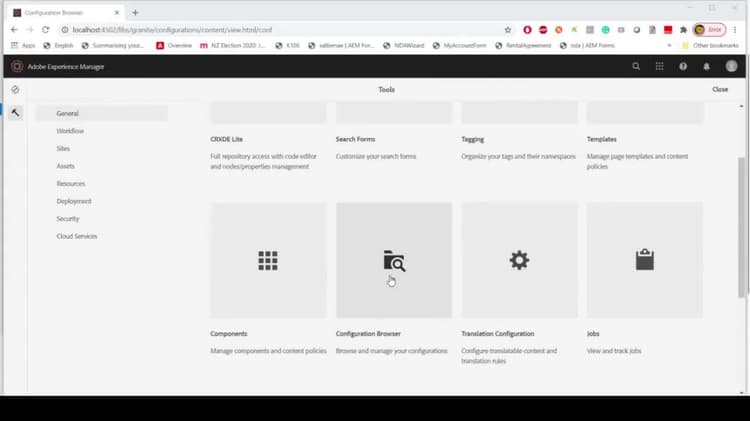
Task: Open the Overview bookmark
Action: click(174, 45)
